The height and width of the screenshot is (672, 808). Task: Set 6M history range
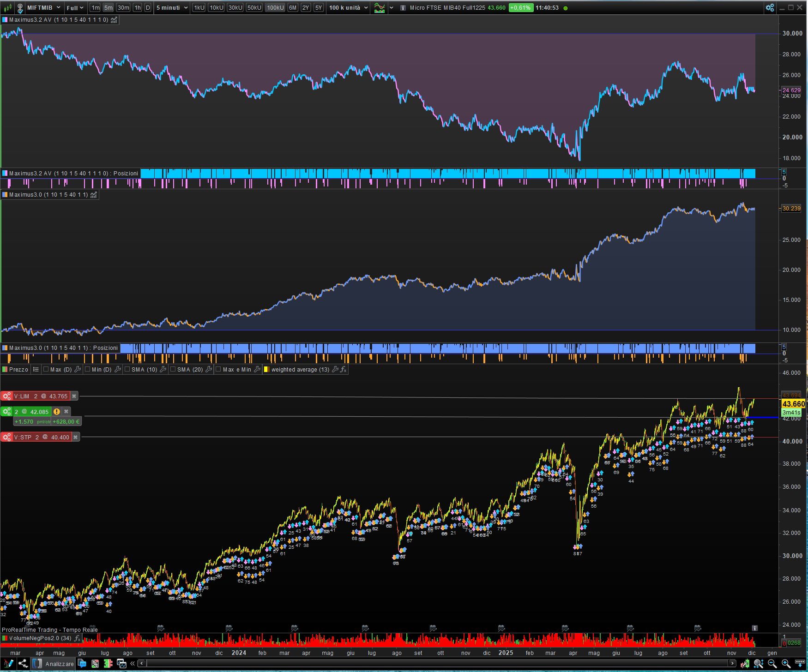293,8
